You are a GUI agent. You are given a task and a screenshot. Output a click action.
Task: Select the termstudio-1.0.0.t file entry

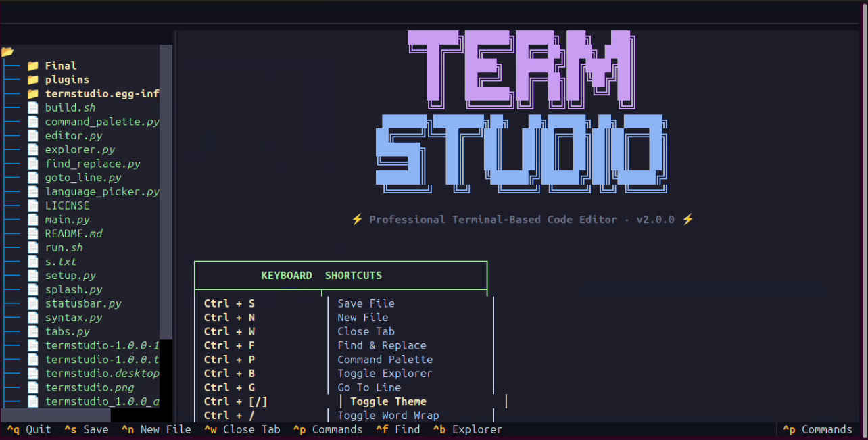(x=102, y=360)
